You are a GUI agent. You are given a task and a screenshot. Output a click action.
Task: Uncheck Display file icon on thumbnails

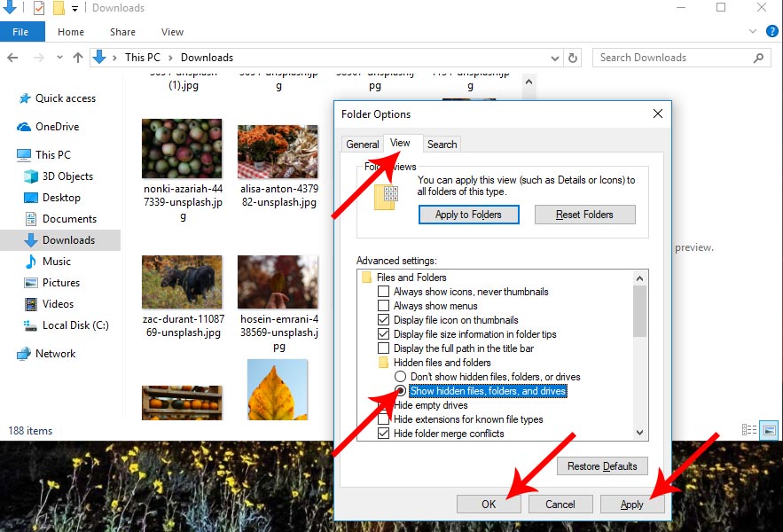[x=383, y=320]
